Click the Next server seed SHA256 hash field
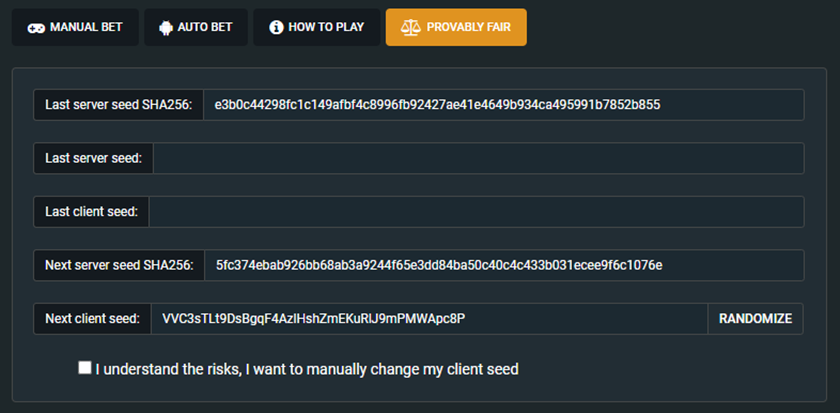Image resolution: width=840 pixels, height=413 pixels. tap(504, 265)
